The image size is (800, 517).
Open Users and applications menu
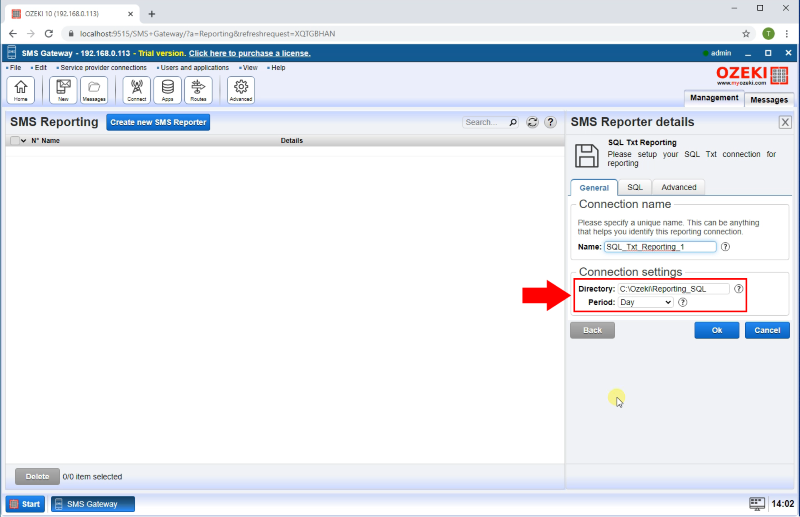[193, 67]
